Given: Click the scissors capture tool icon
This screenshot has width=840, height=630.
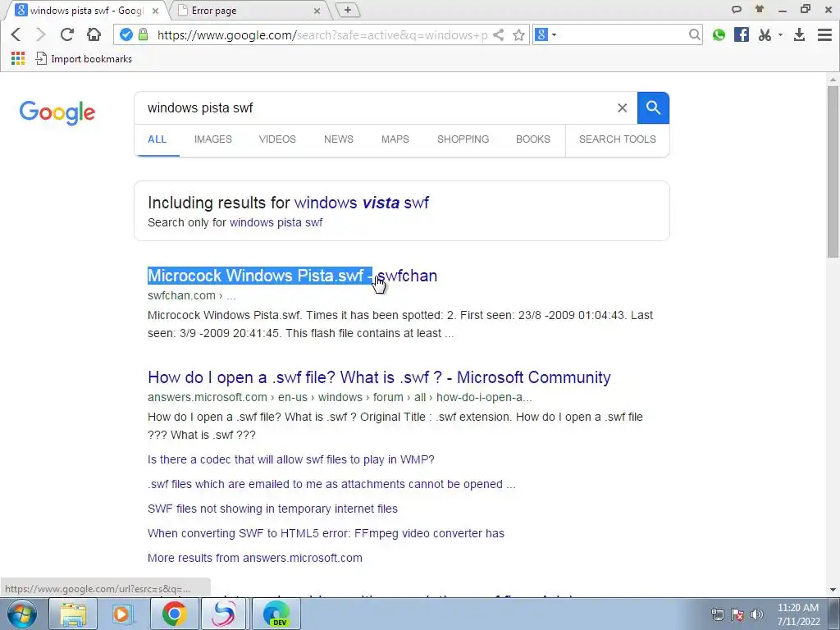Looking at the screenshot, I should click(x=765, y=34).
